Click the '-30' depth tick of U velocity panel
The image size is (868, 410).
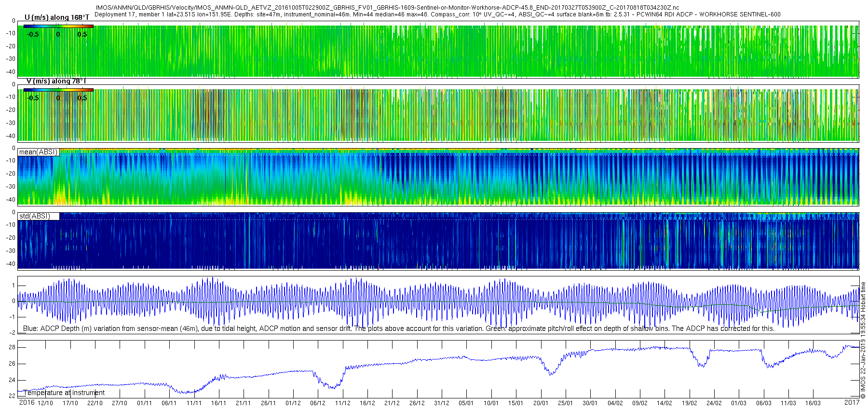(11, 59)
